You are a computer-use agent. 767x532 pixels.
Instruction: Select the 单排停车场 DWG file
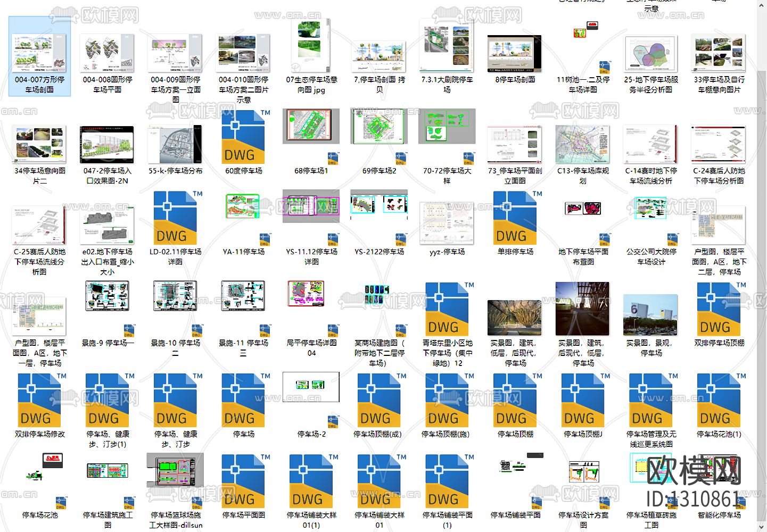[514, 218]
